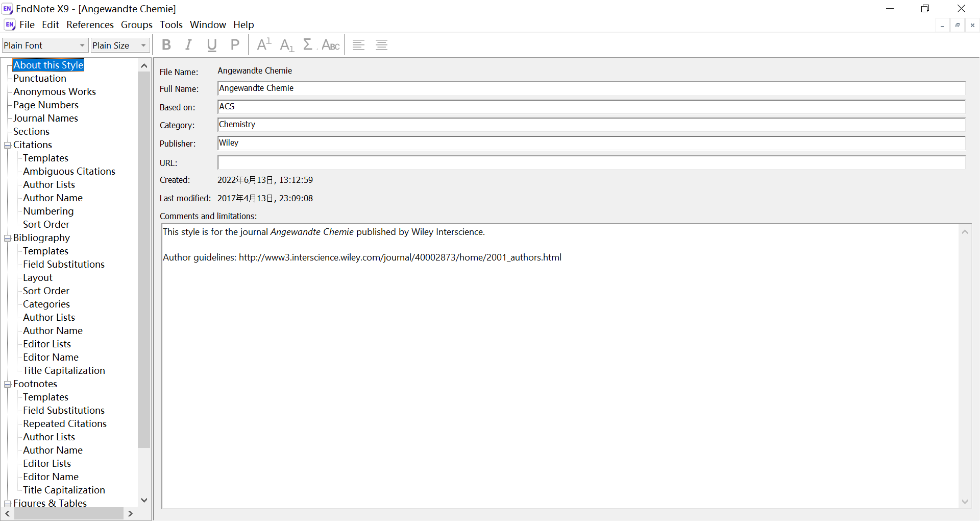This screenshot has height=521, width=980.
Task: Open the Tools menu
Action: tap(171, 25)
